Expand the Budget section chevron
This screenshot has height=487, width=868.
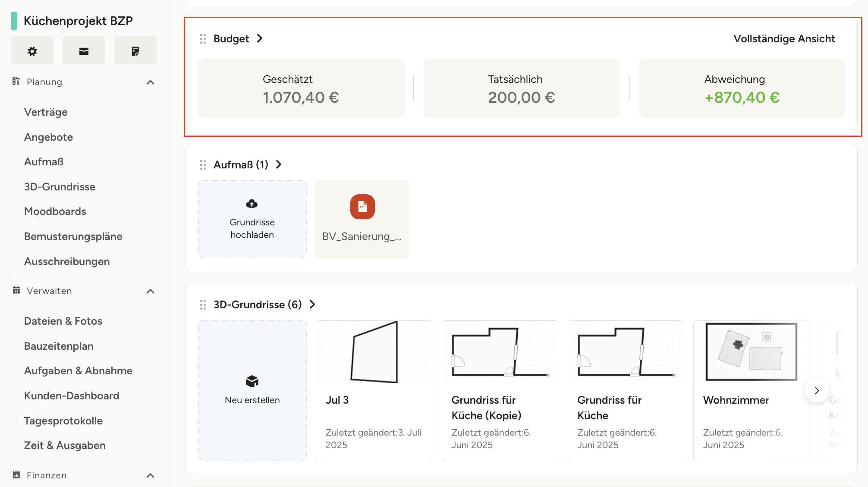[x=260, y=38]
